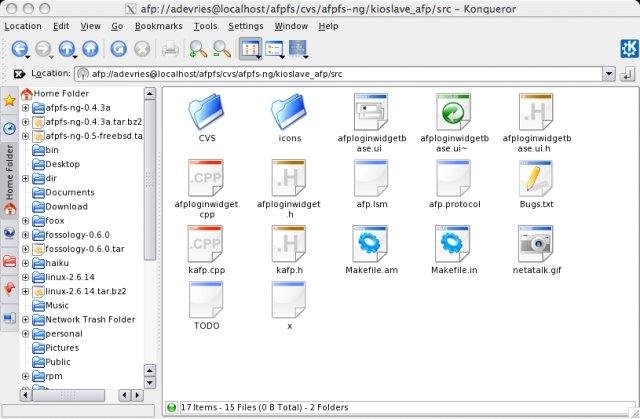The height and width of the screenshot is (419, 640).
Task: Switch to tree view mode icon
Action: click(x=298, y=49)
